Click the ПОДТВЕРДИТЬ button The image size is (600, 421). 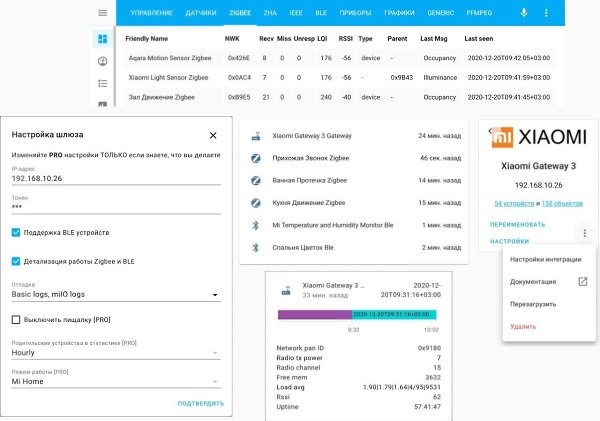click(201, 403)
